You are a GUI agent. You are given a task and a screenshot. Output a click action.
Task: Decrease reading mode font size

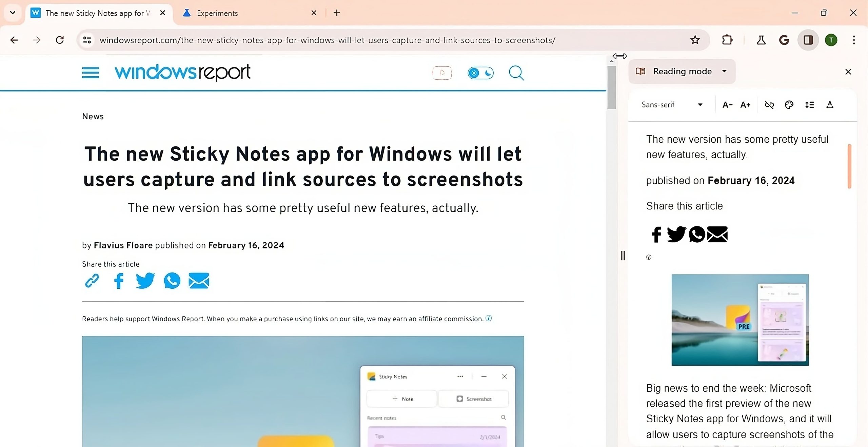point(727,105)
